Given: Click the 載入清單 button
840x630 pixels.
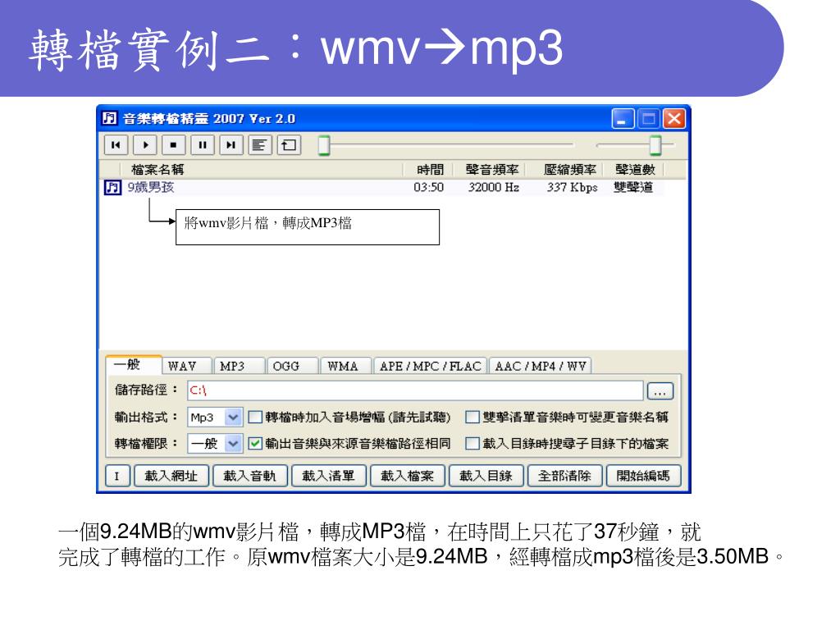Looking at the screenshot, I should 328,476.
